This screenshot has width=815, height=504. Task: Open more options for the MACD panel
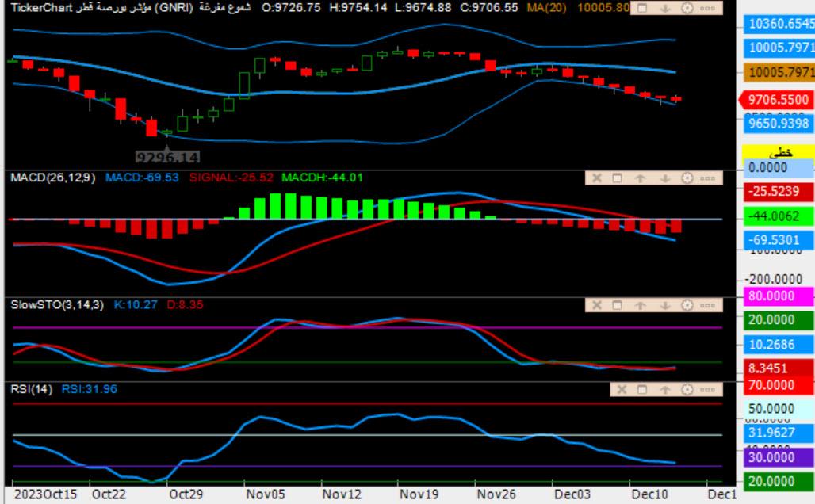(x=707, y=178)
